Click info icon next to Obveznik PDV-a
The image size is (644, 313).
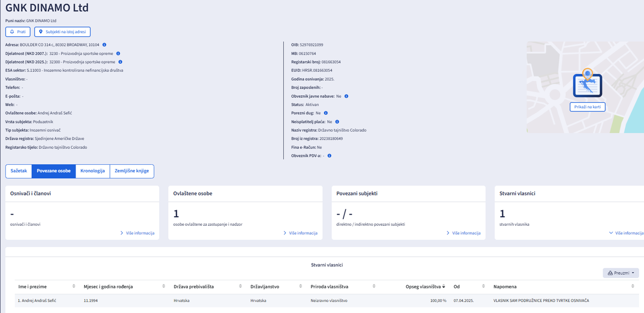pos(329,156)
